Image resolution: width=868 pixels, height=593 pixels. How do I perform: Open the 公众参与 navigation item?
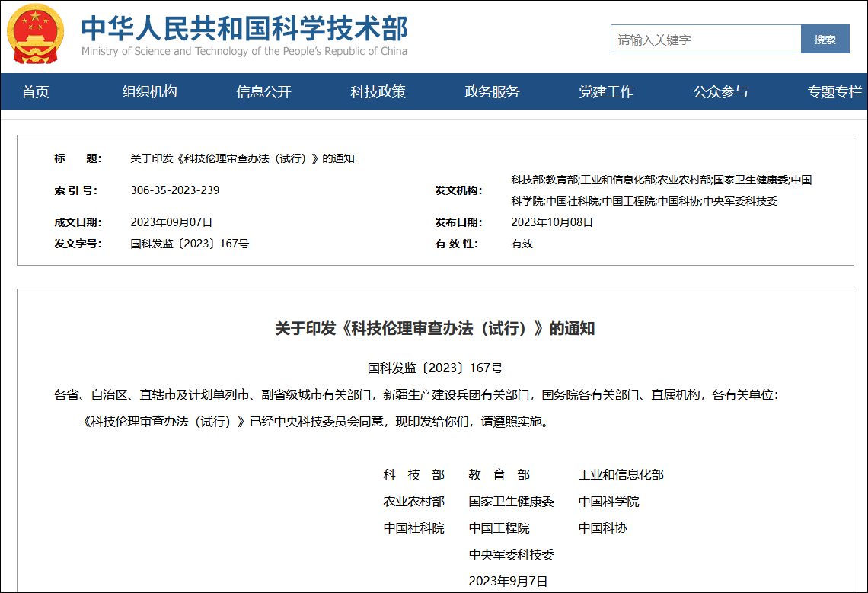(721, 92)
